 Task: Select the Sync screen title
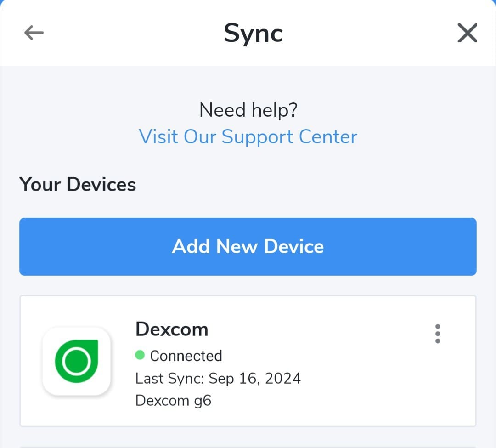(253, 32)
